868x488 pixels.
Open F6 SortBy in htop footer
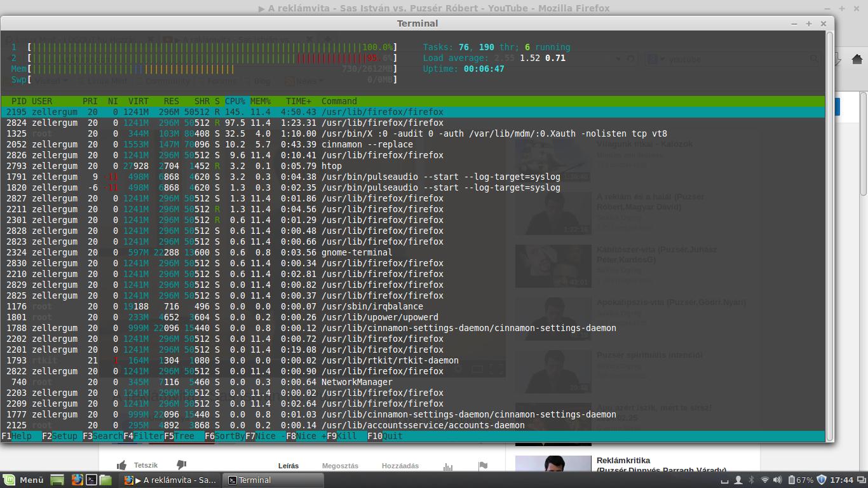(225, 436)
